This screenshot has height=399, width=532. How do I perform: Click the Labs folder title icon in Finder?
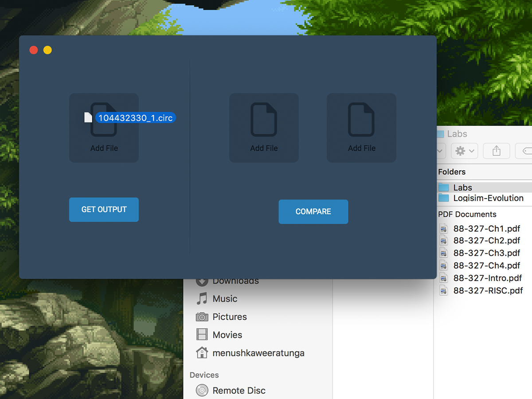(x=440, y=134)
